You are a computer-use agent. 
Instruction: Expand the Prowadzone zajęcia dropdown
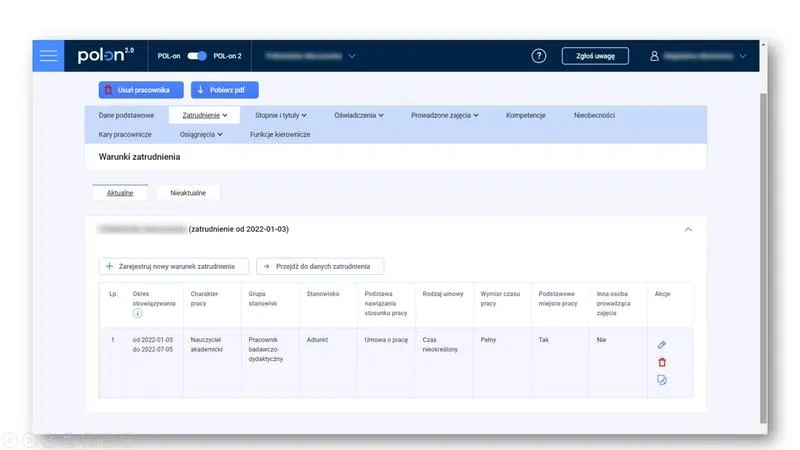444,115
